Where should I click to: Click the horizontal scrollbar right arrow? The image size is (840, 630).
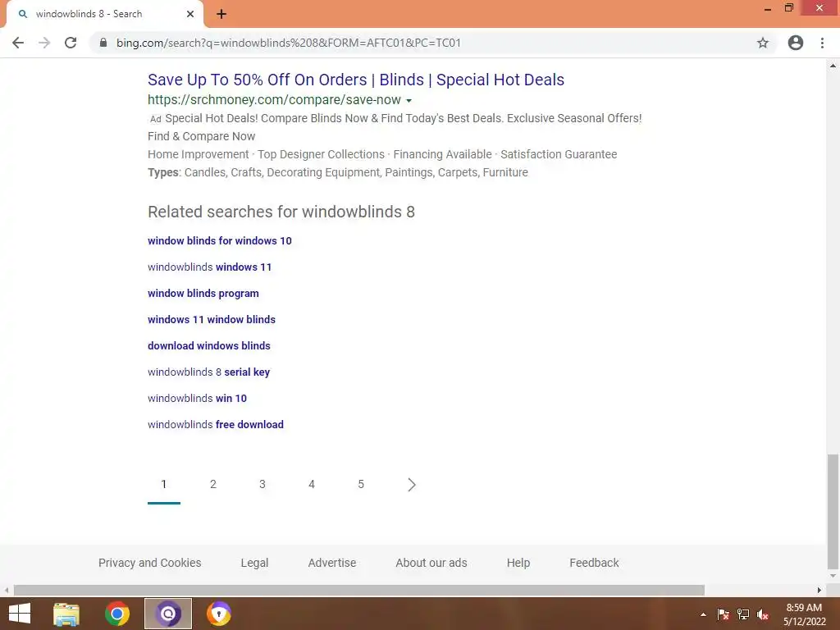(x=819, y=590)
